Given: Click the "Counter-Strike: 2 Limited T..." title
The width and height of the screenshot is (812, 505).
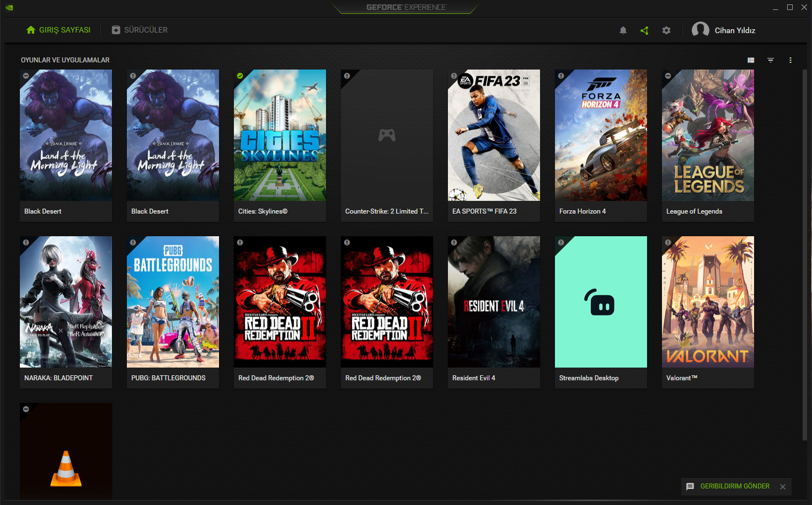Looking at the screenshot, I should [x=387, y=211].
